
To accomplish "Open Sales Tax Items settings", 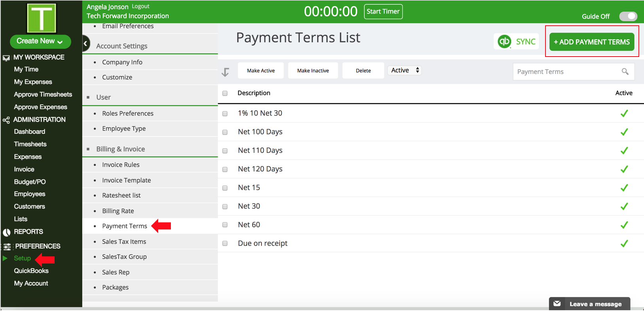I will click(124, 241).
